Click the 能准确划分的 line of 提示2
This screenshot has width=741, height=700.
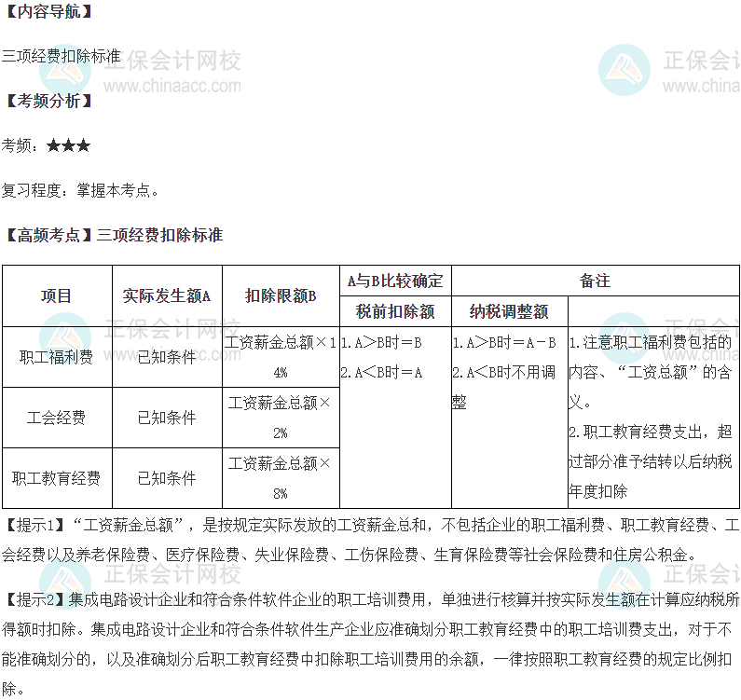click(366, 659)
